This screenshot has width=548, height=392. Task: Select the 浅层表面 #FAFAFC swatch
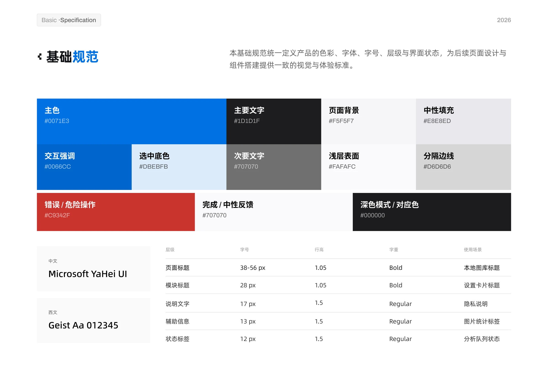368,167
